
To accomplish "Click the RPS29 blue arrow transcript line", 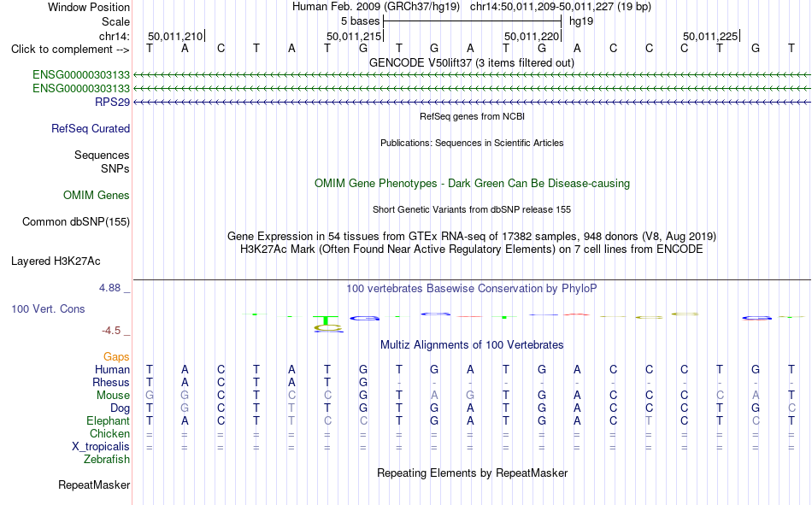I will (472, 103).
